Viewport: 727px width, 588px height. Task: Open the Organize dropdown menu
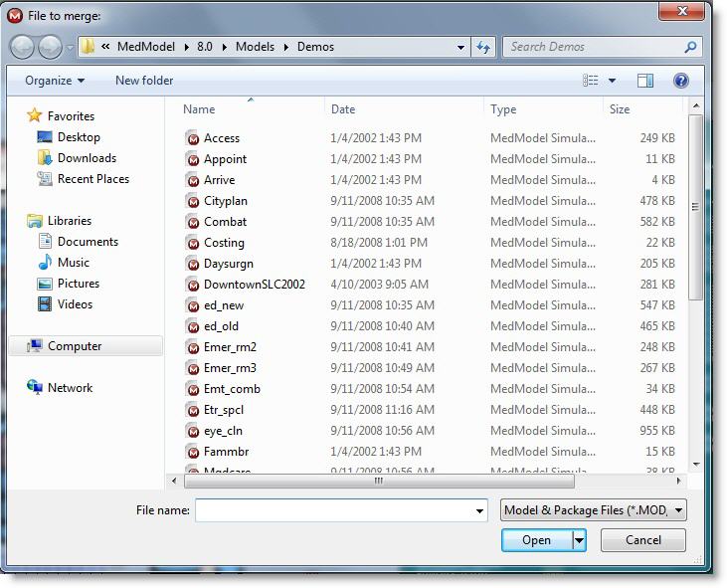pos(55,81)
